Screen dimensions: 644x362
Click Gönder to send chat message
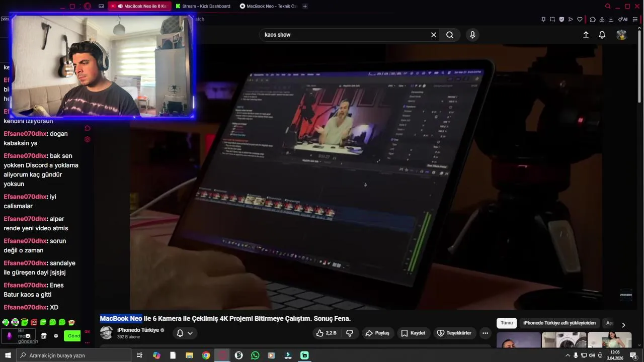tap(72, 336)
